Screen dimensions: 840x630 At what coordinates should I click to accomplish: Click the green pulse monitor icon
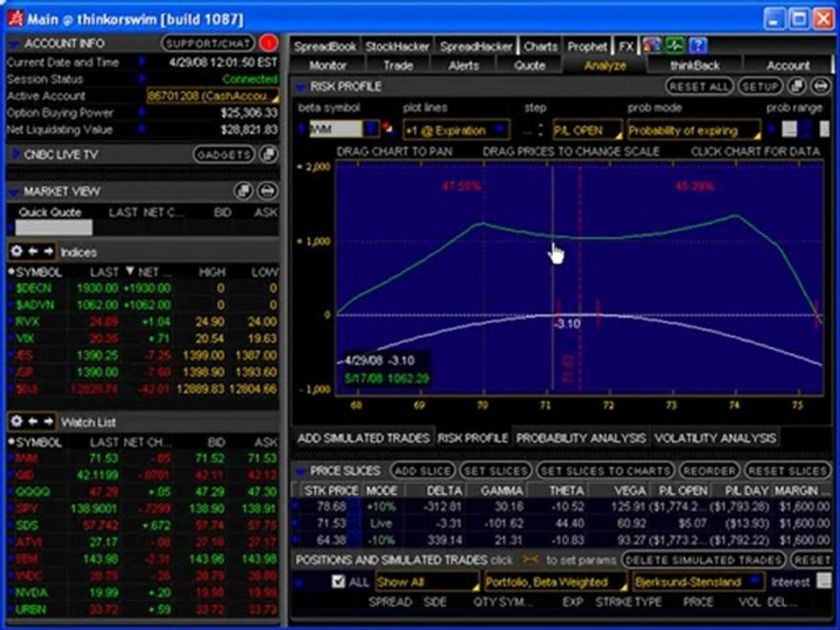tap(675, 45)
